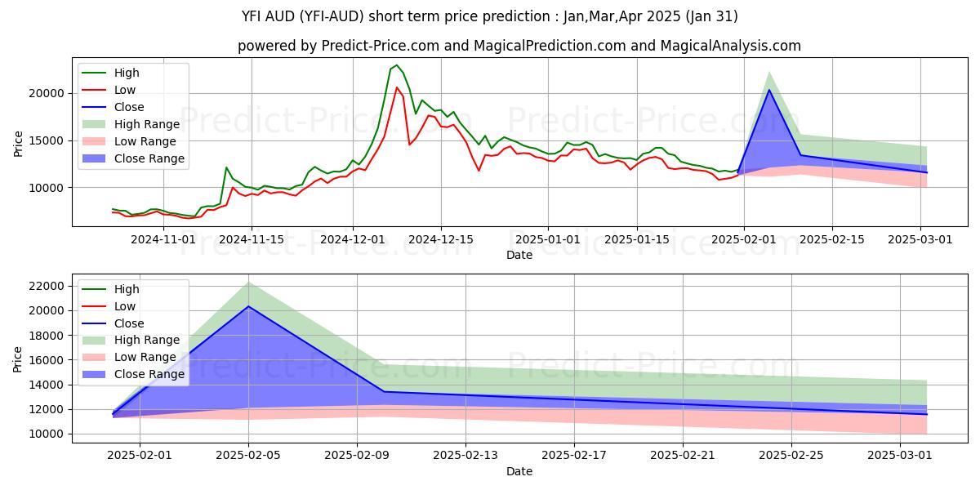Click the Date axis label under top chart

coord(519,255)
